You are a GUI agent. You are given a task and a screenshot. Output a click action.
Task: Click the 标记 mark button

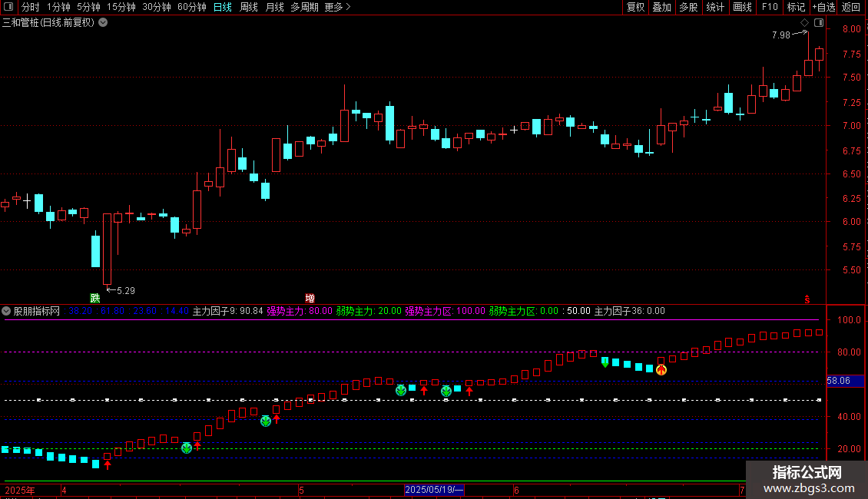[x=796, y=7]
